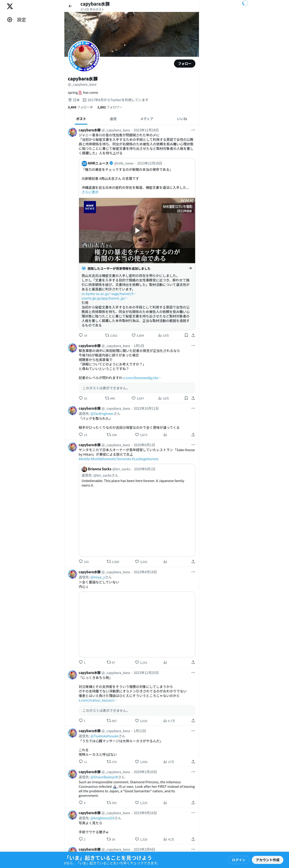This screenshot has height=868, width=289.
Task: Open more menu on 2023年12月25日 post
Action: point(193,672)
